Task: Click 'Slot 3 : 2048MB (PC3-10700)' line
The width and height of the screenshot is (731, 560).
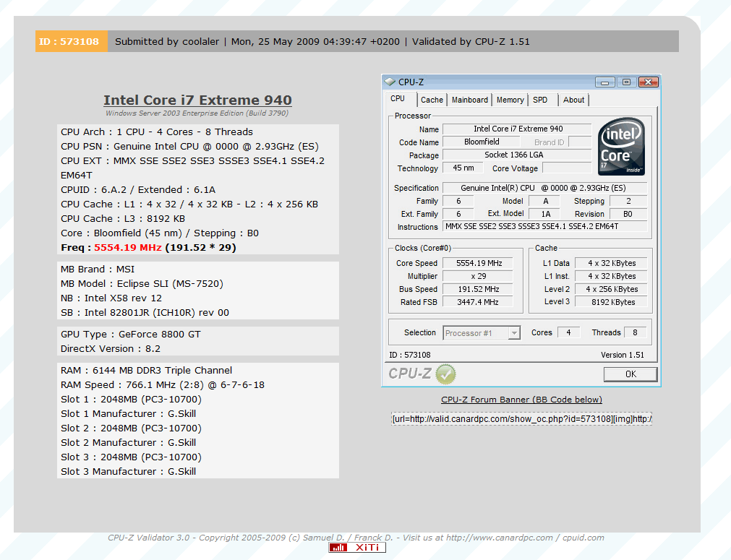Action: pos(131,457)
